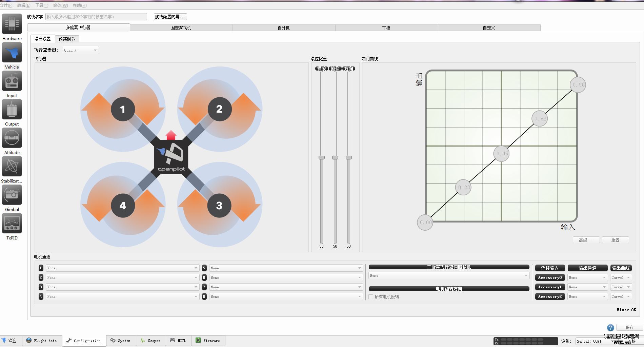Open the tricopter servo 三旋翼飞行器伺服舵机 dropdown
The image size is (644, 347).
449,275
